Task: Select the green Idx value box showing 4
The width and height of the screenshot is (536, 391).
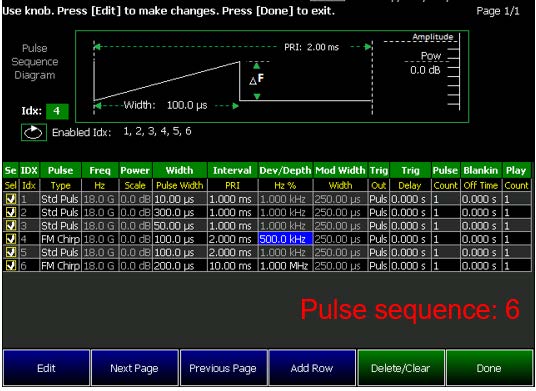Action: pyautogui.click(x=57, y=111)
